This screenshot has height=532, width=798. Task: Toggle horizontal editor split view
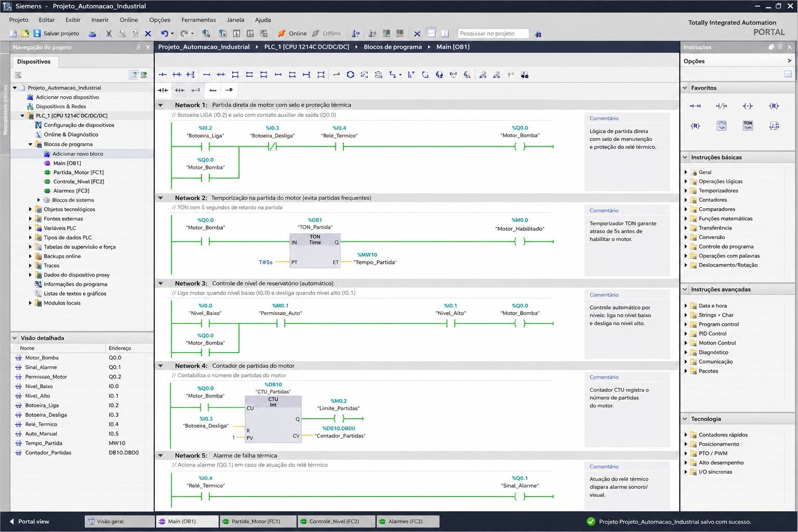(431, 33)
